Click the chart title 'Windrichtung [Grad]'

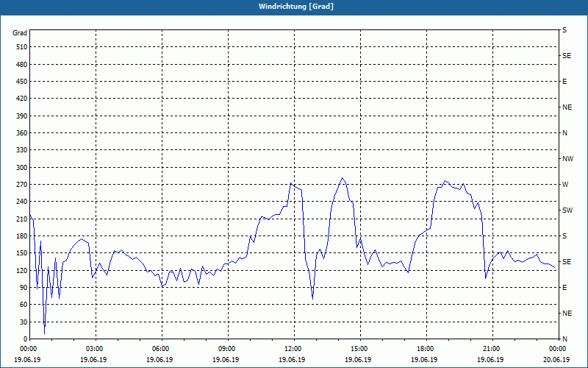(x=296, y=7)
